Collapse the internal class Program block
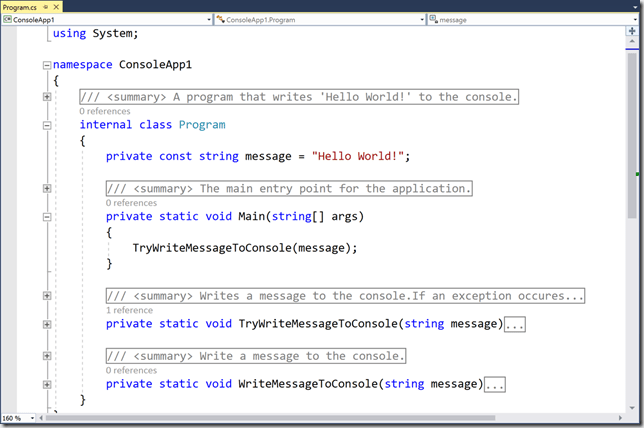The height and width of the screenshot is (428, 644). point(46,125)
